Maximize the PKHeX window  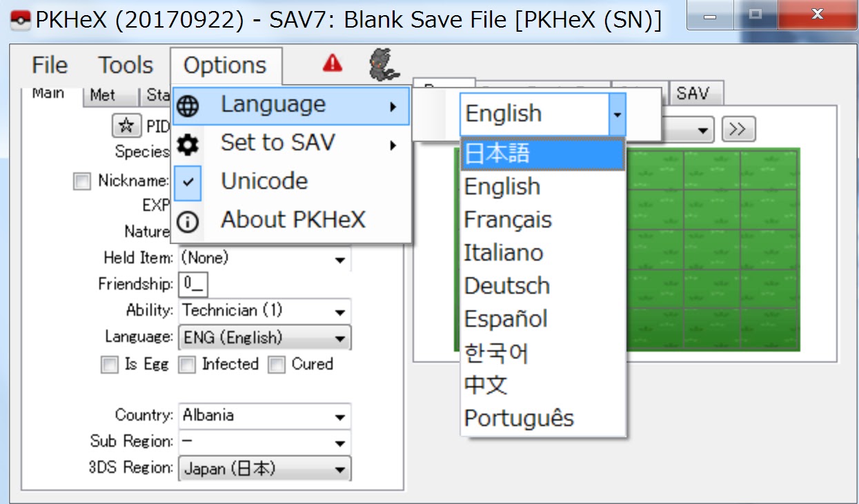756,15
